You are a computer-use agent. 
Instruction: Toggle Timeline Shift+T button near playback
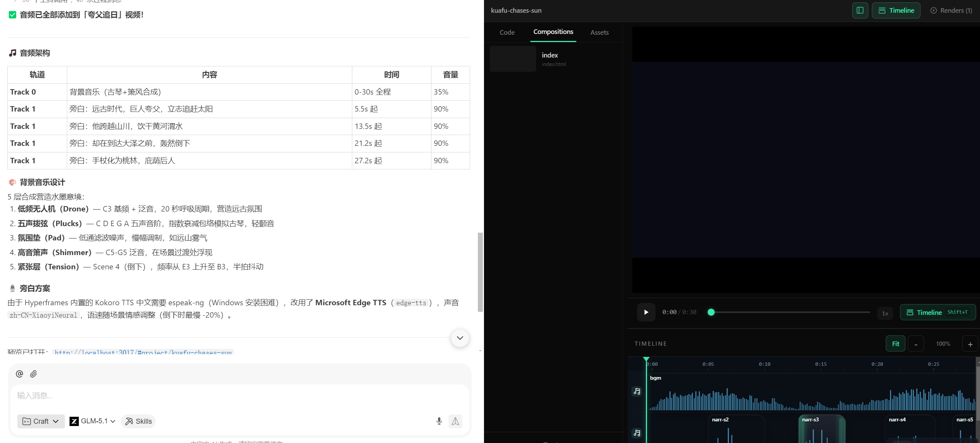pyautogui.click(x=938, y=312)
